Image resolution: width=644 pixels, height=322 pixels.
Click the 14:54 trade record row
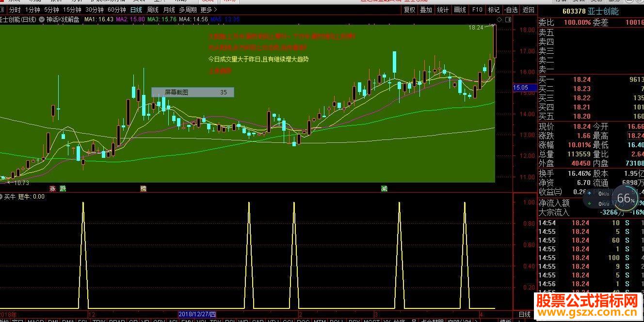pyautogui.click(x=591, y=223)
